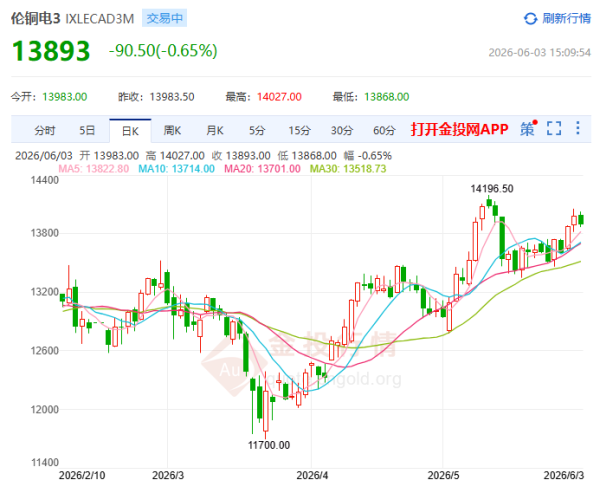Click the MA20: 13701.00 legend label

(262, 169)
